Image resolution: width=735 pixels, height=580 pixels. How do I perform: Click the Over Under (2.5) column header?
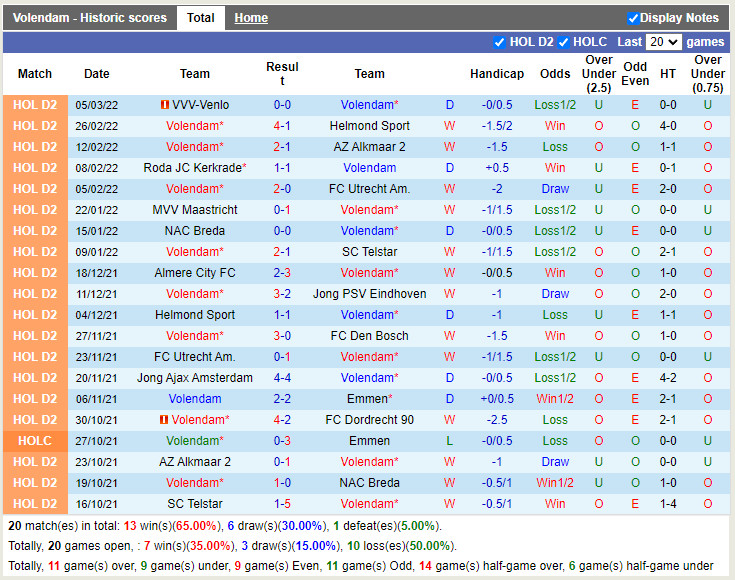[x=599, y=74]
